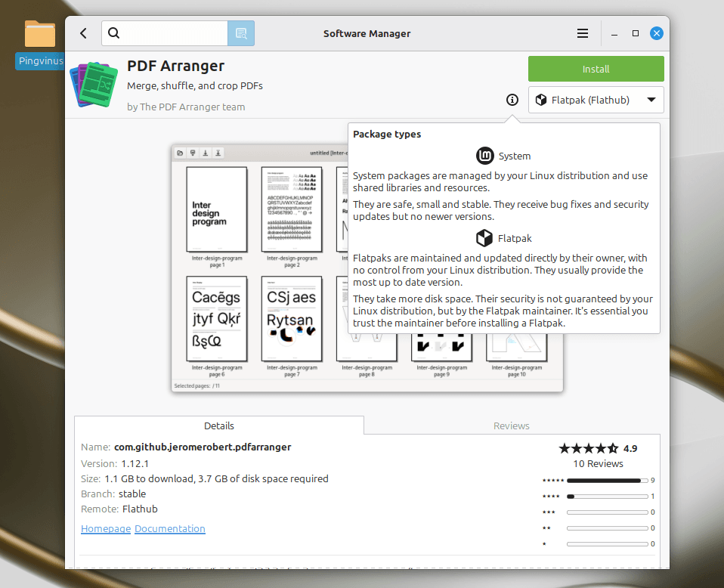Switch to the Reviews tab
This screenshot has width=724, height=588.
[x=511, y=426]
